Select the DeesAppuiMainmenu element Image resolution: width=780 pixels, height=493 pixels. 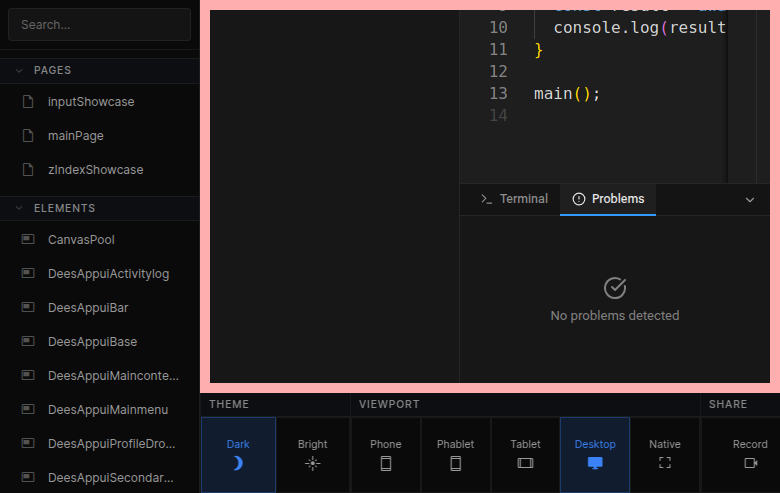(x=107, y=410)
